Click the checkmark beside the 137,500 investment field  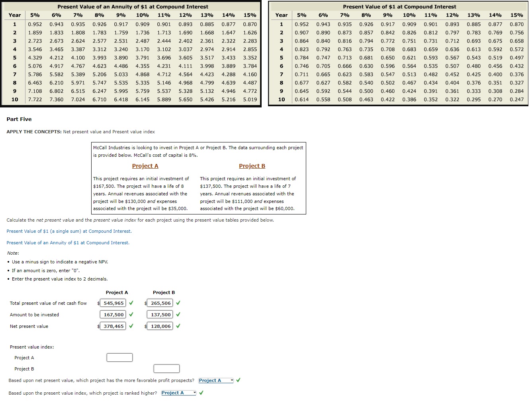178,314
